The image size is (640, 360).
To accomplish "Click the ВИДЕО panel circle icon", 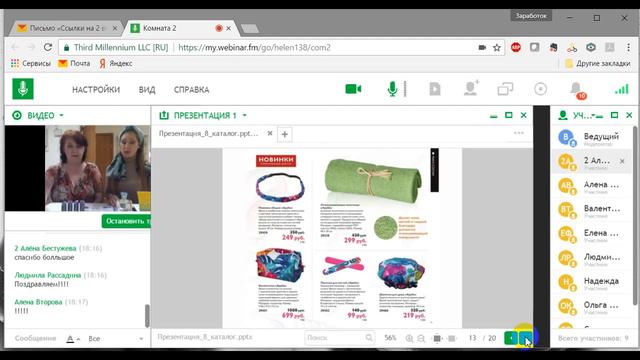I will click(17, 116).
